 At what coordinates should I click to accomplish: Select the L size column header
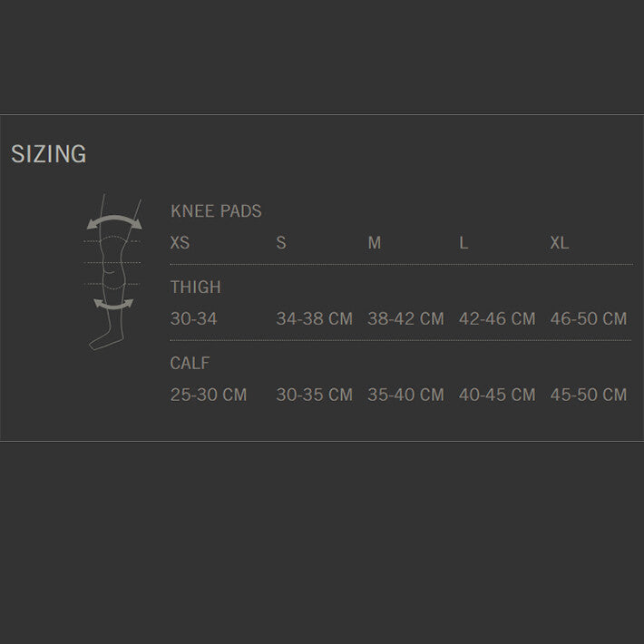(463, 243)
